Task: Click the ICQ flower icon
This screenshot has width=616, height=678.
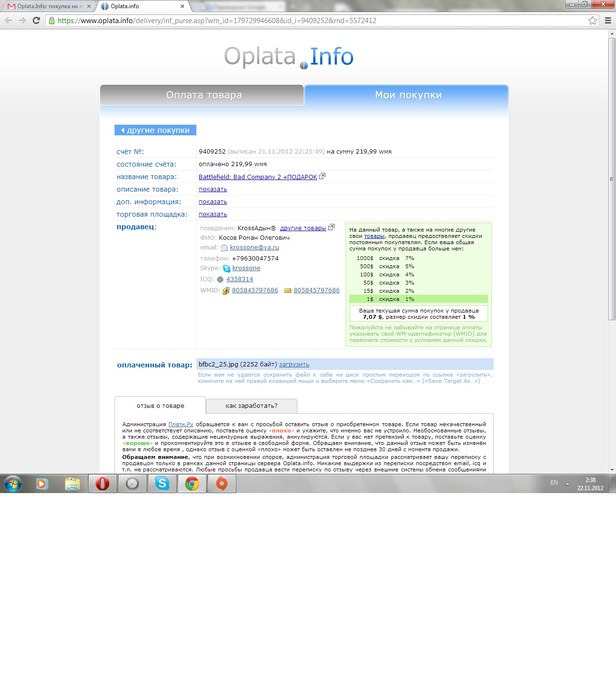Action: point(220,279)
